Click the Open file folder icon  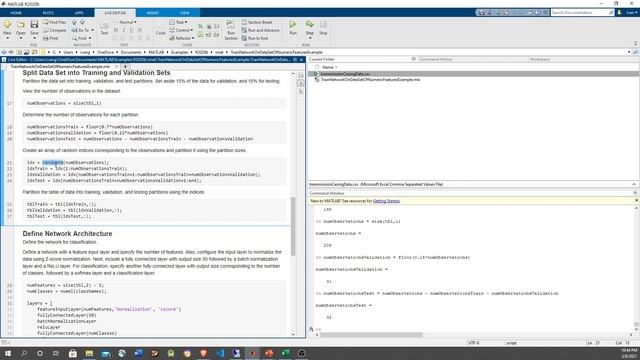[21, 24]
